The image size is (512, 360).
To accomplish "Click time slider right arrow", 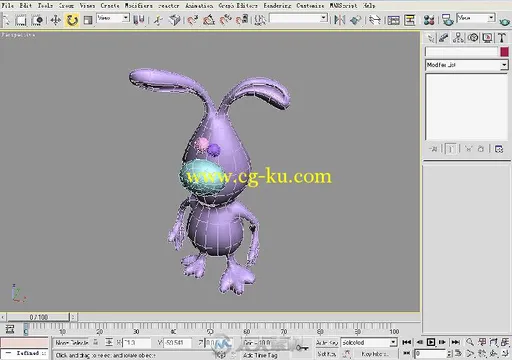I will pyautogui.click(x=73, y=317).
